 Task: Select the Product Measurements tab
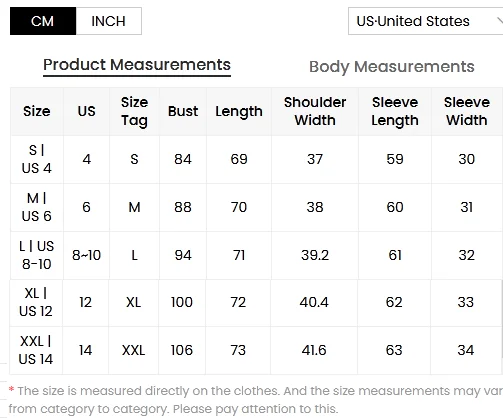[x=137, y=65]
